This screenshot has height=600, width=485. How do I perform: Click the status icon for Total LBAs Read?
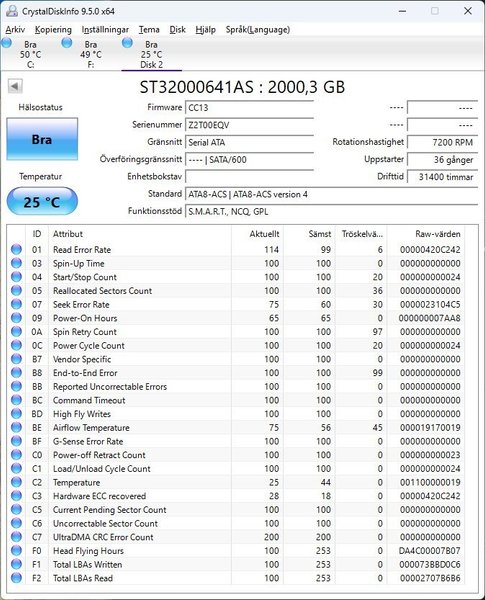pos(16,578)
